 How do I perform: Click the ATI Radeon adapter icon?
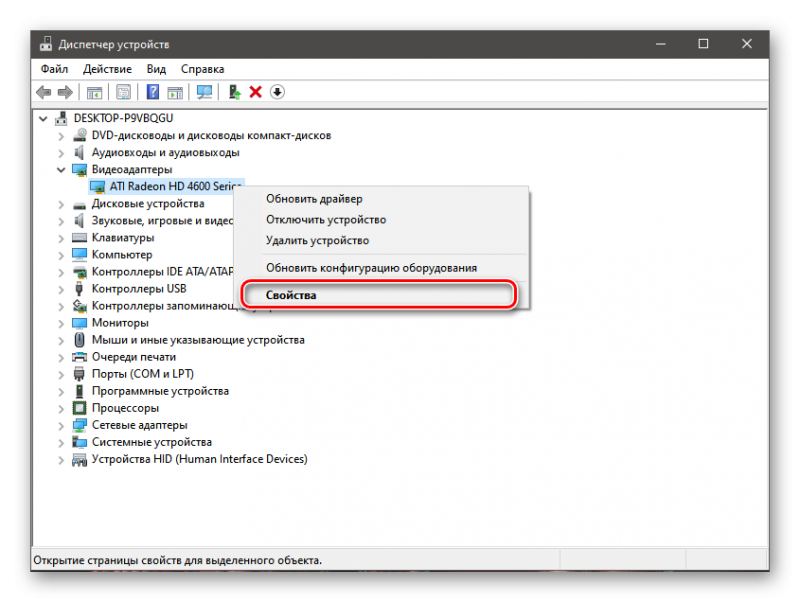97,187
